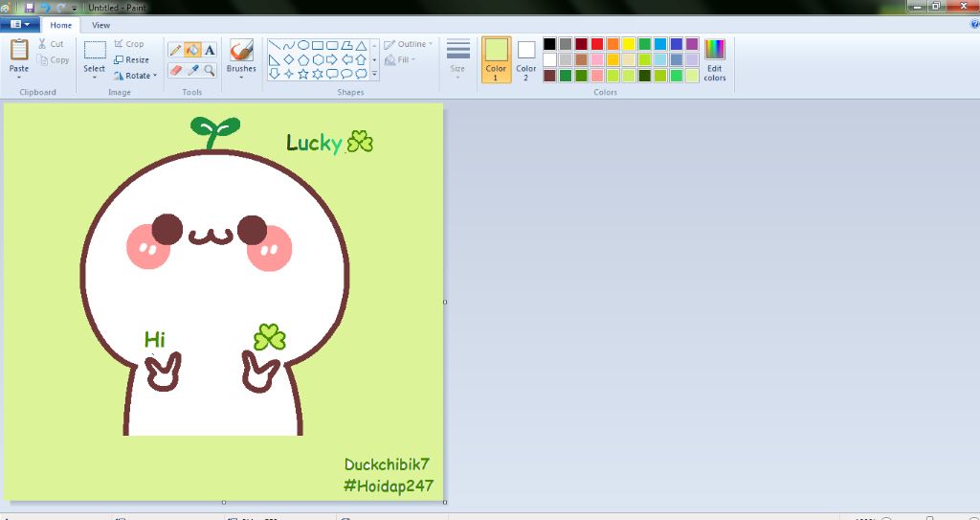Choose the Oval callout shape
Image resolution: width=980 pixels, height=520 pixels.
[346, 74]
